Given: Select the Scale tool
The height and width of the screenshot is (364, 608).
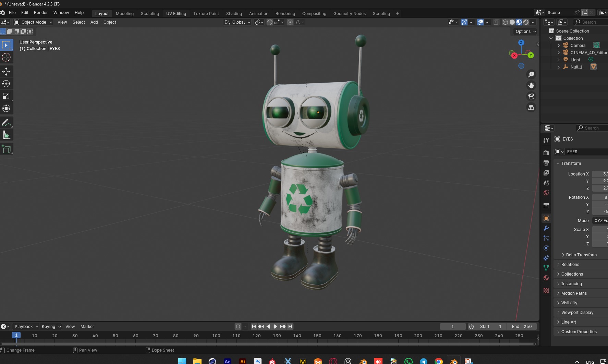Looking at the screenshot, I should [x=7, y=96].
